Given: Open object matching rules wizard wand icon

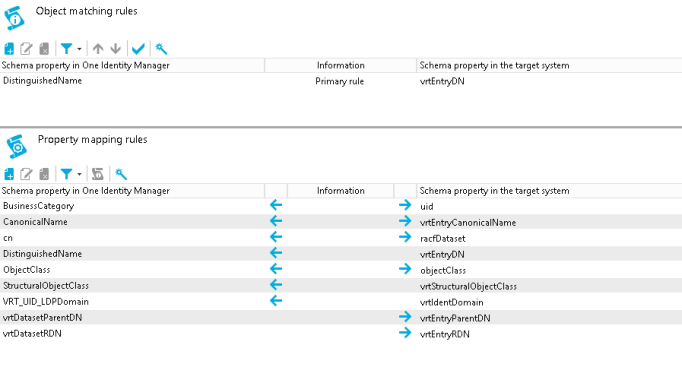Looking at the screenshot, I should click(161, 49).
